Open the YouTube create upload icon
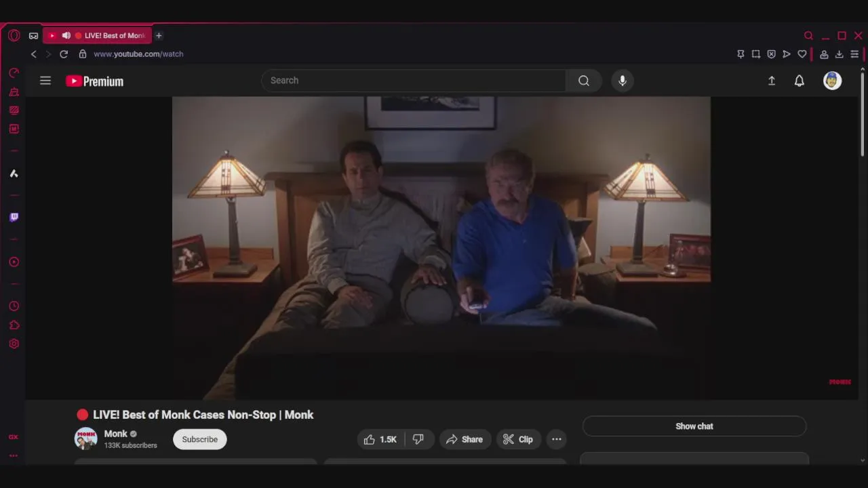868x488 pixels. click(772, 81)
